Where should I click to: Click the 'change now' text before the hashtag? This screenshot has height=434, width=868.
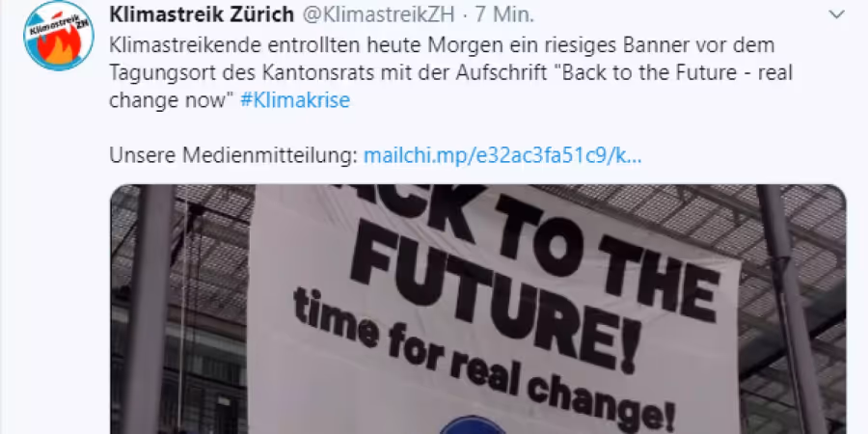point(173,100)
